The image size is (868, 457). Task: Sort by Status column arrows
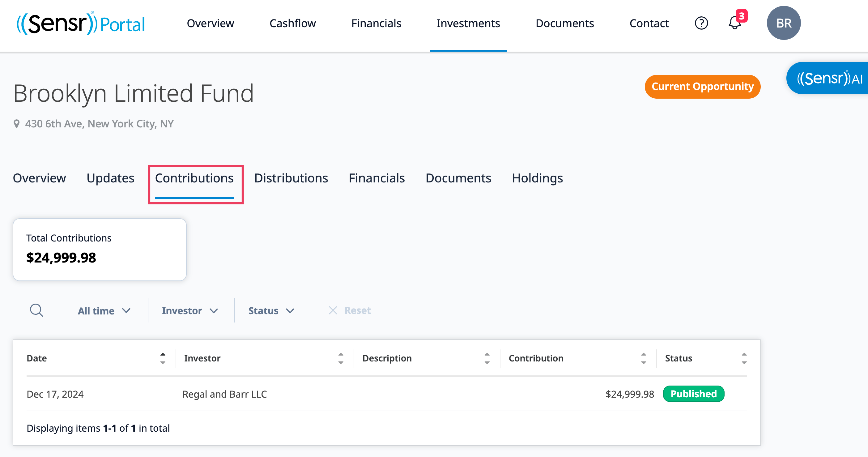click(744, 358)
